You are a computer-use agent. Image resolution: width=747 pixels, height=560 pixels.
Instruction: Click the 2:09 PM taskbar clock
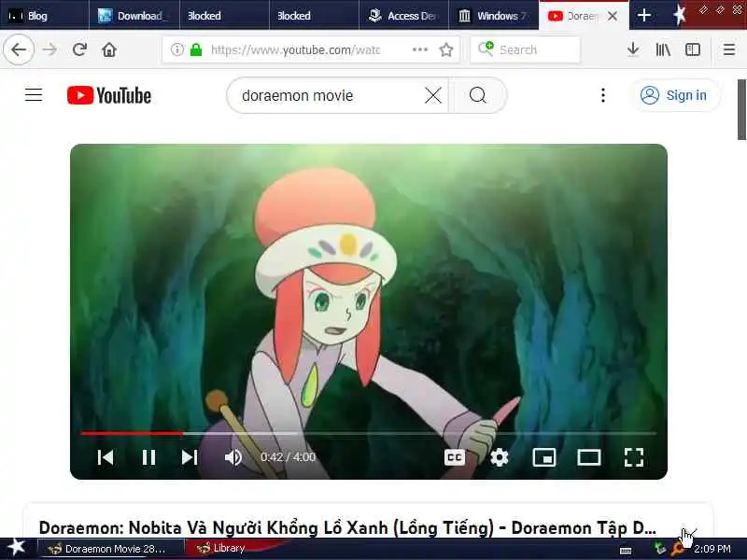pyautogui.click(x=712, y=549)
